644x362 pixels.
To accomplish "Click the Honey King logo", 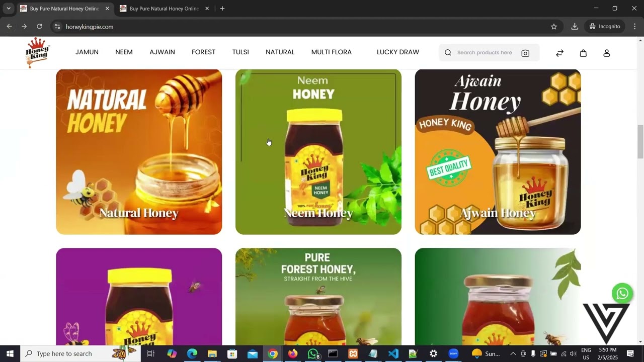I will coord(37,52).
